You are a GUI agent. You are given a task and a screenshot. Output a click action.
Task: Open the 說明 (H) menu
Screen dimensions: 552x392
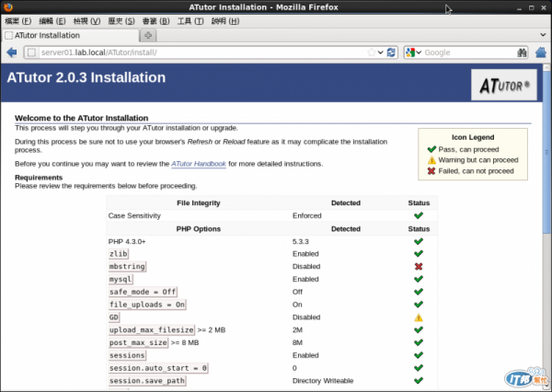pos(225,21)
